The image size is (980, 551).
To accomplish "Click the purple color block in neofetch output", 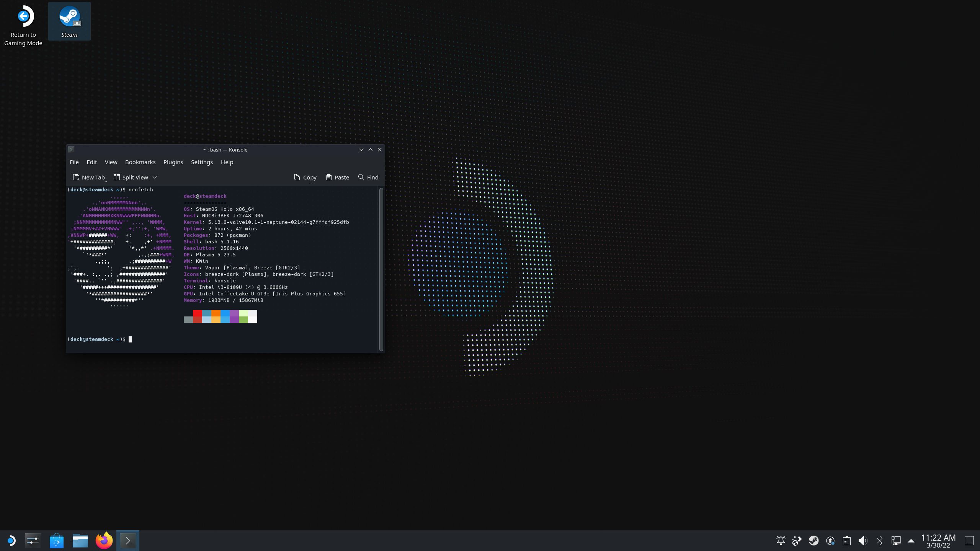I will [234, 313].
